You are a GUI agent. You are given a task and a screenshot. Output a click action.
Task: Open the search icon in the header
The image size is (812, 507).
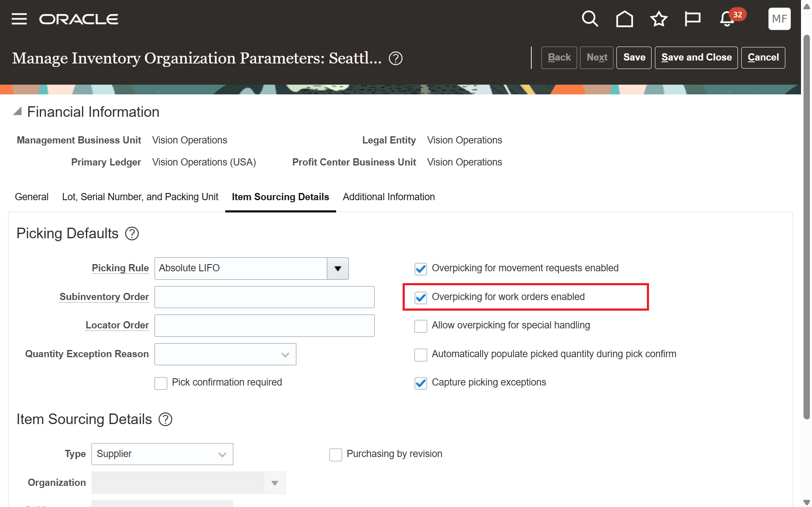590,19
